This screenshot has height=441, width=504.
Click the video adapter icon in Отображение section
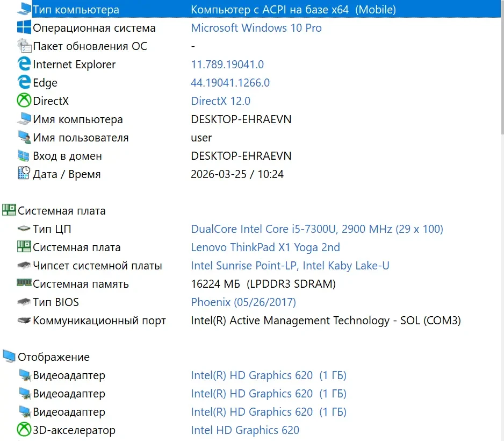pos(24,375)
